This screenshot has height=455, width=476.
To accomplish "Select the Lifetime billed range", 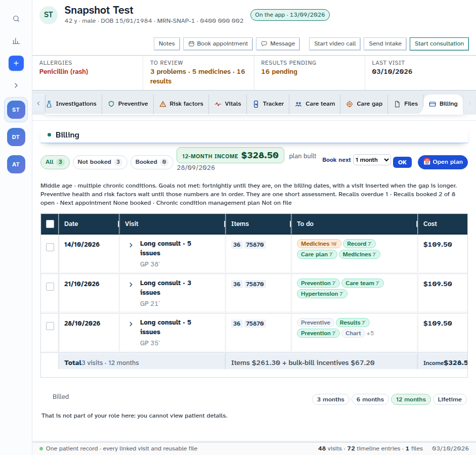I will click(x=450, y=399).
